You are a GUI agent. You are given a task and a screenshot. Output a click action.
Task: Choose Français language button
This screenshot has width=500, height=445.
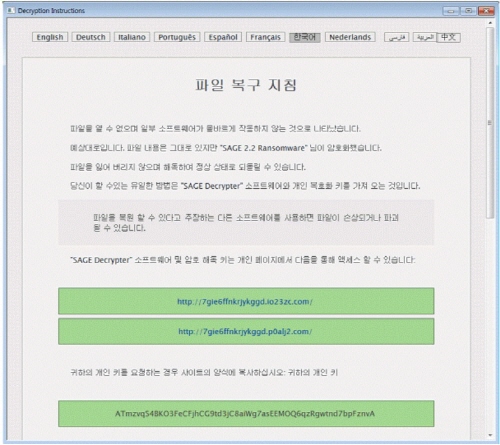pyautogui.click(x=265, y=37)
